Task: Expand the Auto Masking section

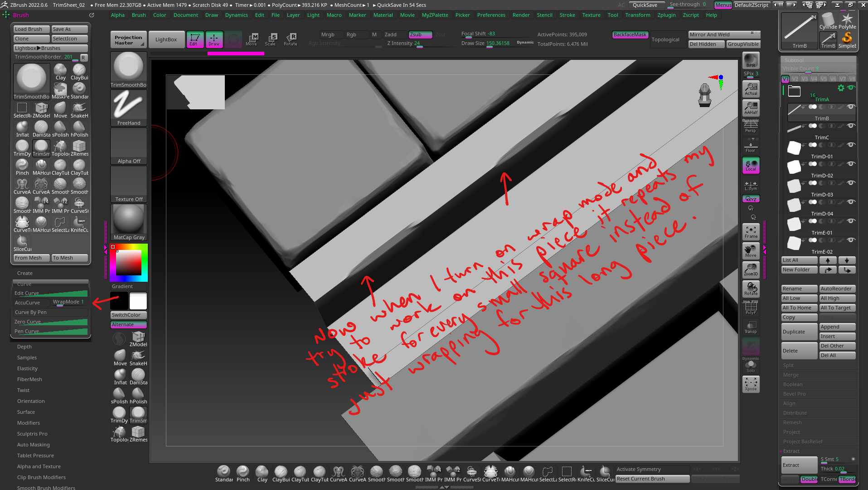Action: pyautogui.click(x=34, y=445)
